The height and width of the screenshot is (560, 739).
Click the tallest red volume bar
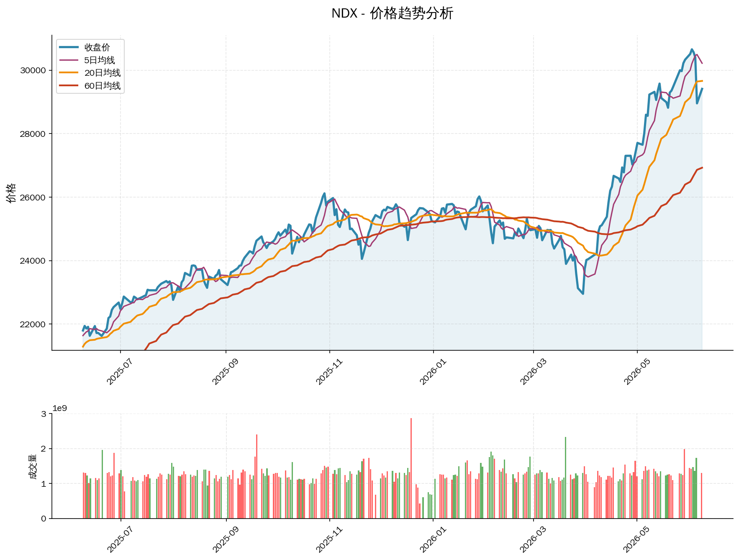pyautogui.click(x=411, y=468)
